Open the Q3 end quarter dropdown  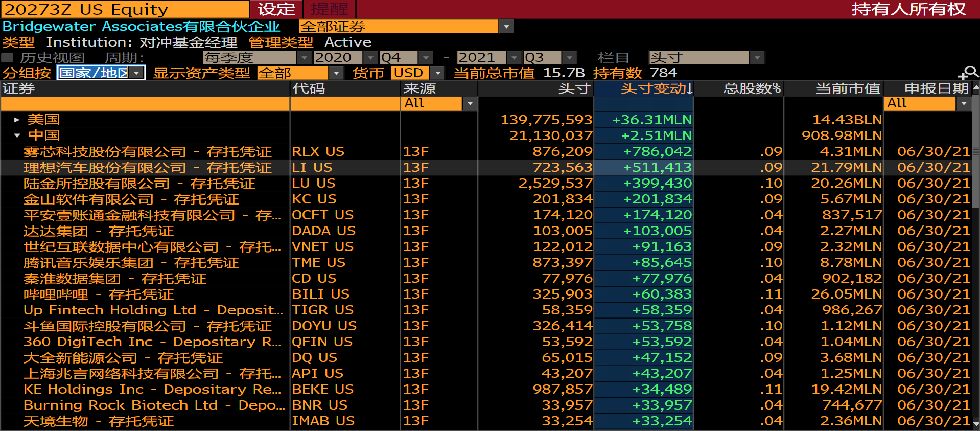coord(570,58)
